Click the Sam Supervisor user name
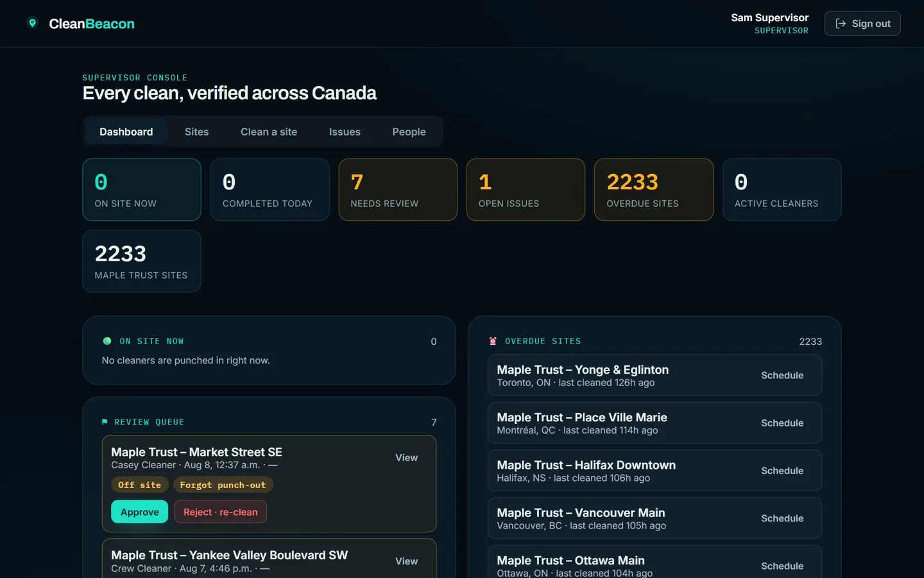Screen dimensions: 924x578 click(x=770, y=17)
